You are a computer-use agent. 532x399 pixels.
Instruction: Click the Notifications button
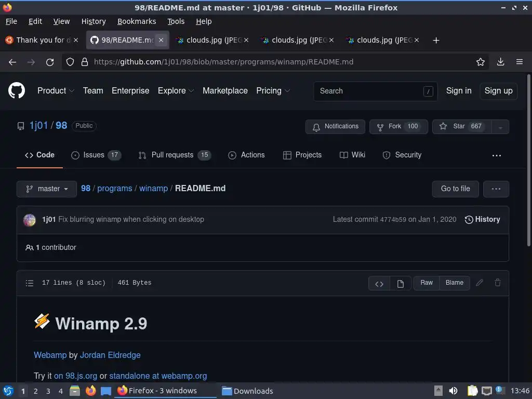pos(335,127)
